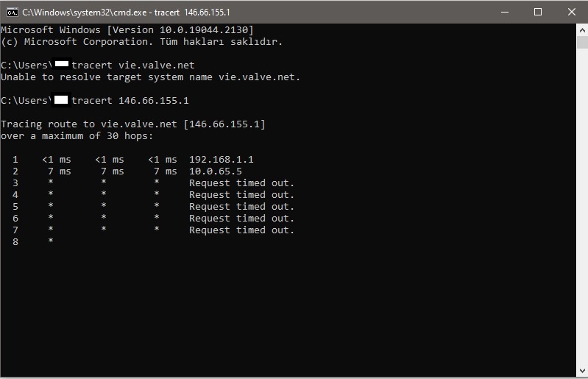Click the 'Microsoft Windows [Version 10.0.19044.2130]' line

click(127, 30)
